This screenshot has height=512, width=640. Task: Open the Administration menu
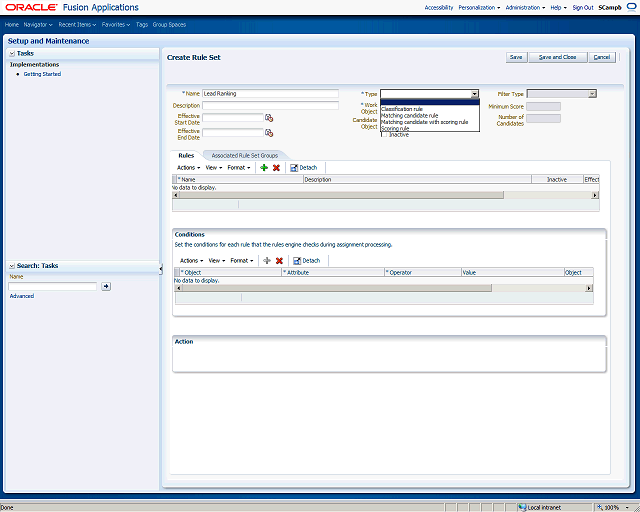point(525,7)
